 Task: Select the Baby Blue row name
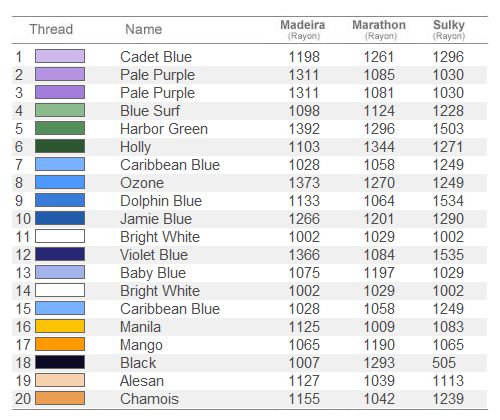[x=153, y=273]
